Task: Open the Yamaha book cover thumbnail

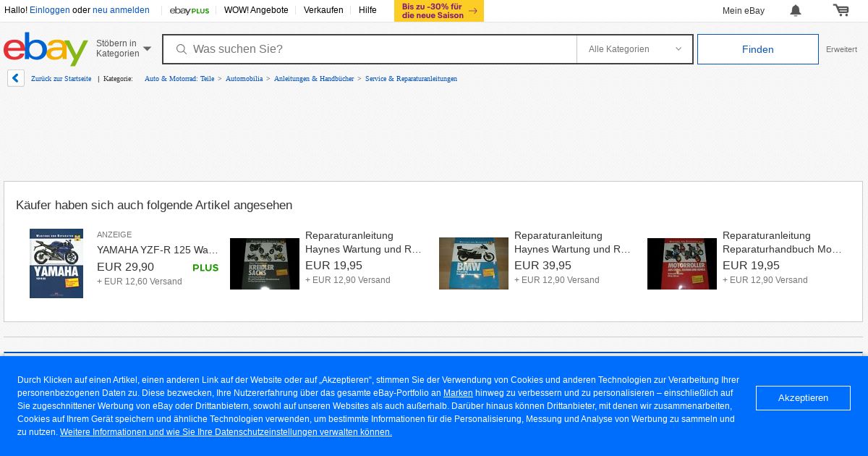Action: (x=56, y=263)
